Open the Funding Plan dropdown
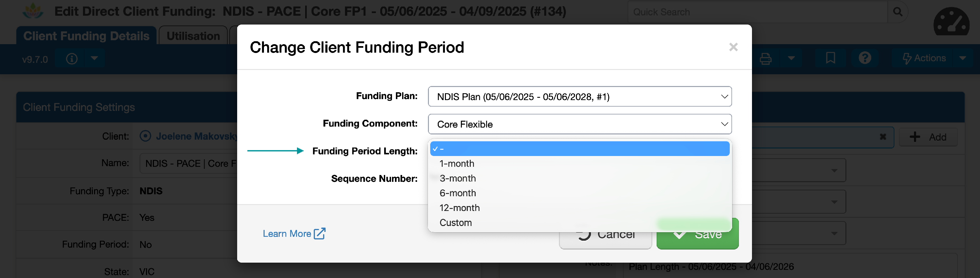 [580, 97]
